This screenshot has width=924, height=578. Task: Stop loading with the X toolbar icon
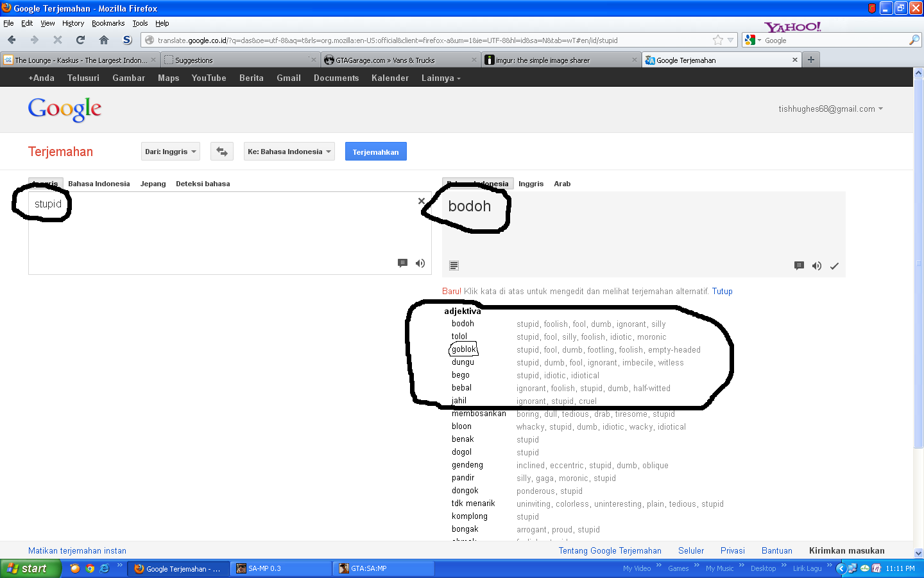coord(58,40)
